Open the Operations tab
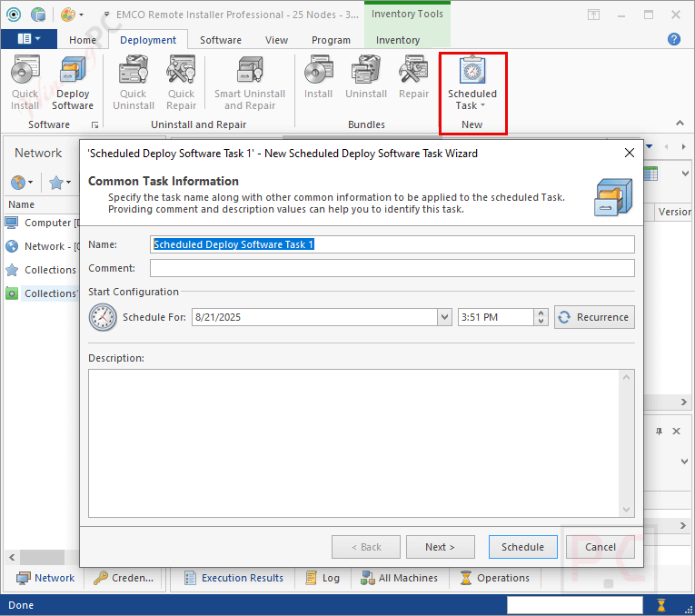 click(x=495, y=578)
